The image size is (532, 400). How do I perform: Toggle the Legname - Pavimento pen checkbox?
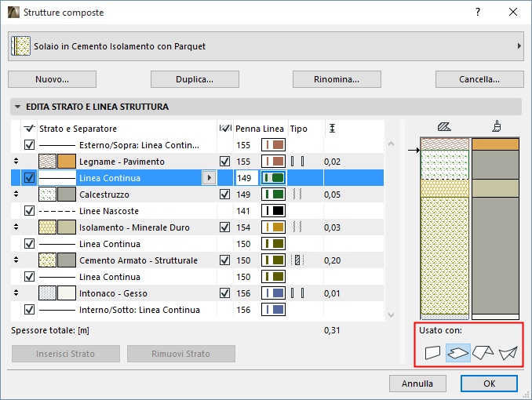[225, 161]
